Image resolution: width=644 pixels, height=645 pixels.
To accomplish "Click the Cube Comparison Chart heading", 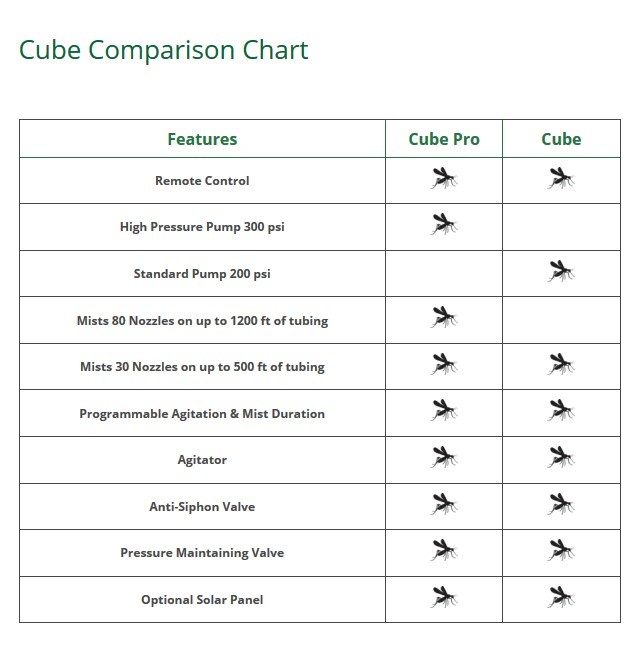I will [x=163, y=50].
